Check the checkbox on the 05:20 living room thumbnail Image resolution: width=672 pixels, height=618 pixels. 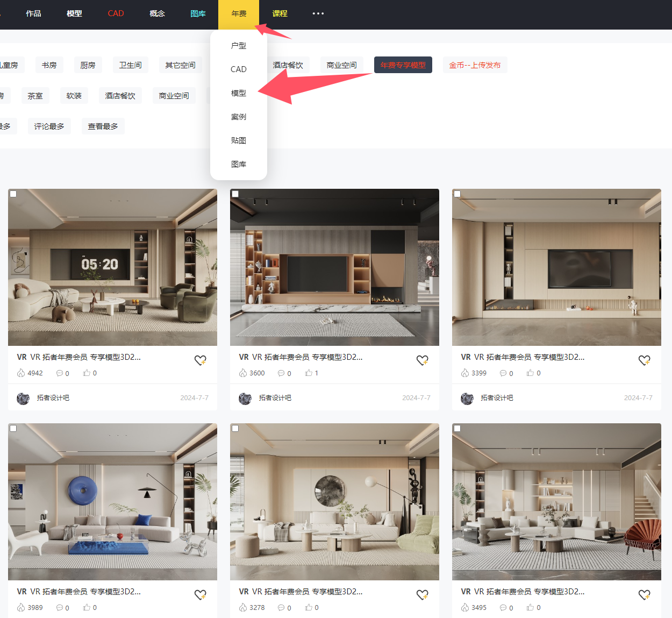point(13,194)
